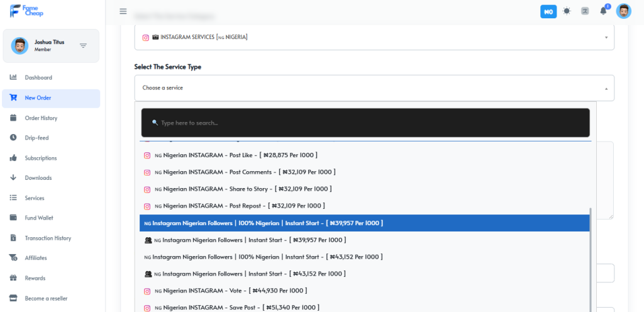The width and height of the screenshot is (644, 312).
Task: Click people icon on ₦39,957 Instant Start row
Action: pos(148,240)
